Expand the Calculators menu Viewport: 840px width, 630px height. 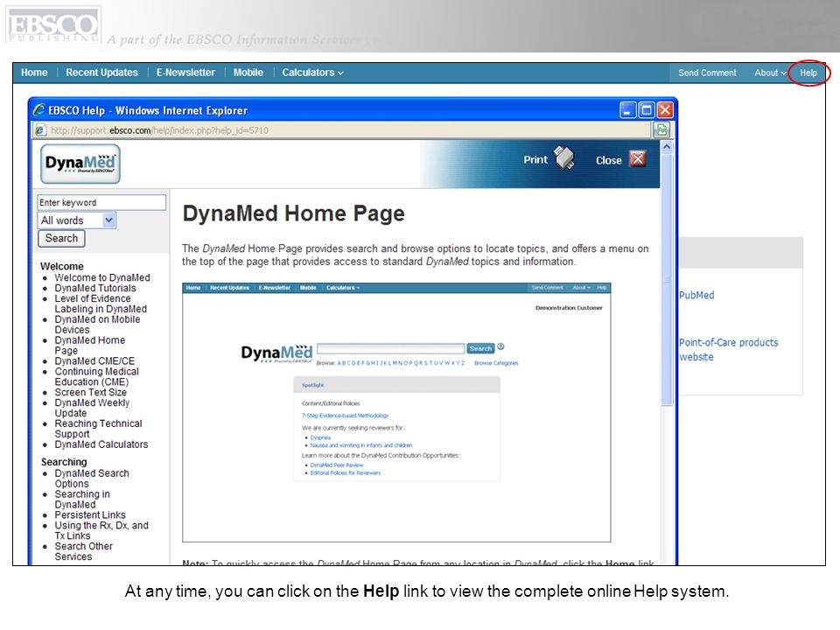pos(313,73)
